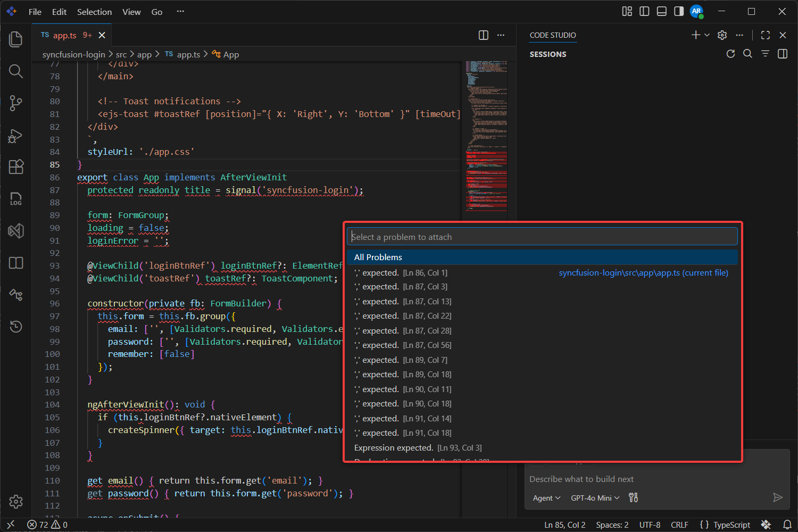Open the GPT-4o Mini model dropdown
798x532 pixels.
tap(594, 497)
